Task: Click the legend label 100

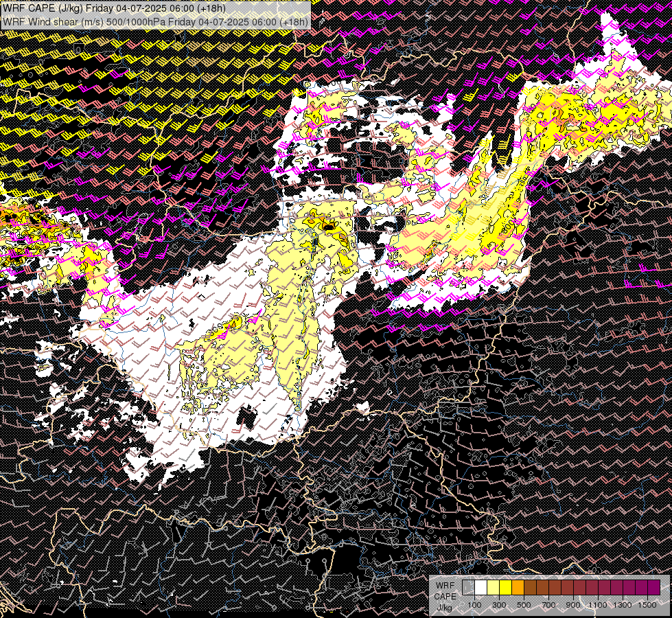Action: coord(474,605)
